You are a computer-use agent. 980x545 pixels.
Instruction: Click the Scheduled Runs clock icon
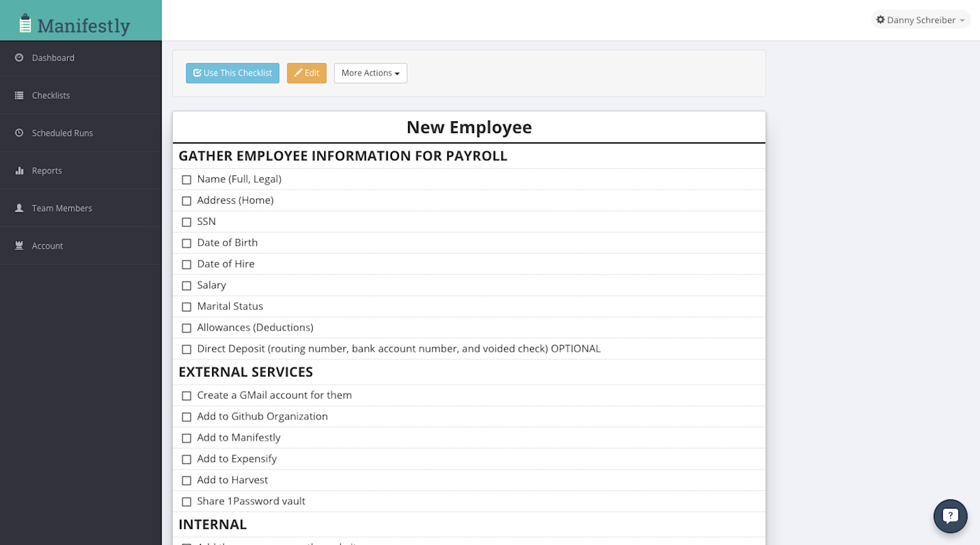[x=20, y=132]
